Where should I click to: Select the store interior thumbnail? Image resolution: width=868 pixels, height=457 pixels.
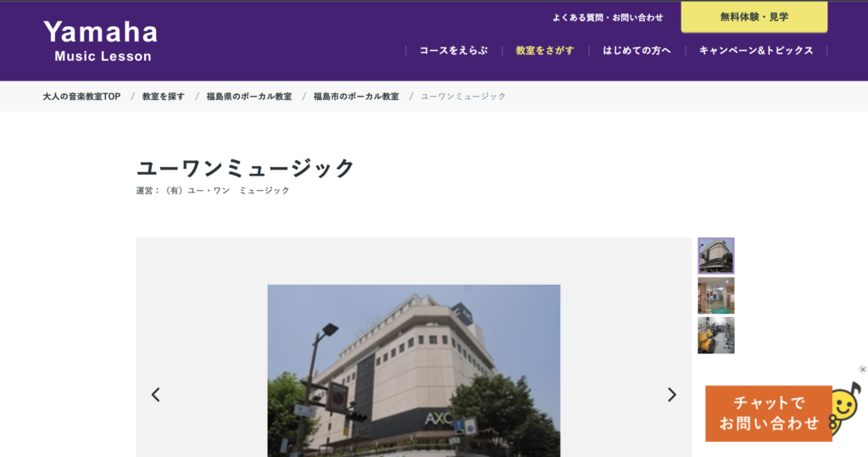(x=715, y=296)
